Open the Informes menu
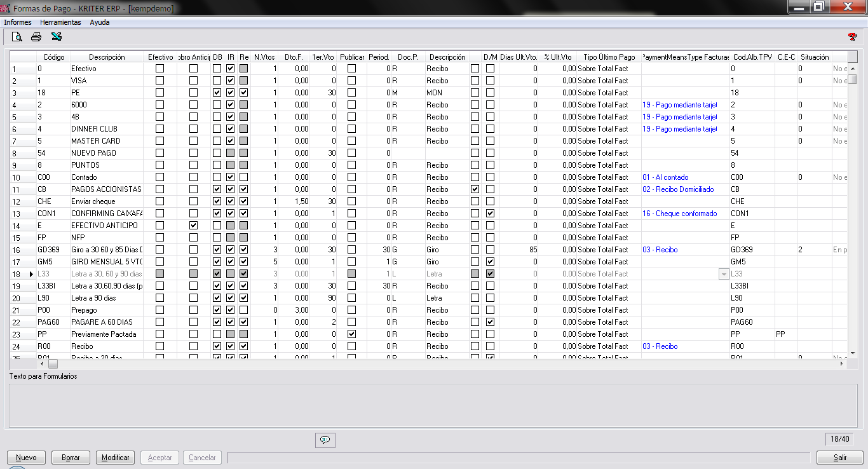Screen dimensions: 868x469 click(18, 22)
